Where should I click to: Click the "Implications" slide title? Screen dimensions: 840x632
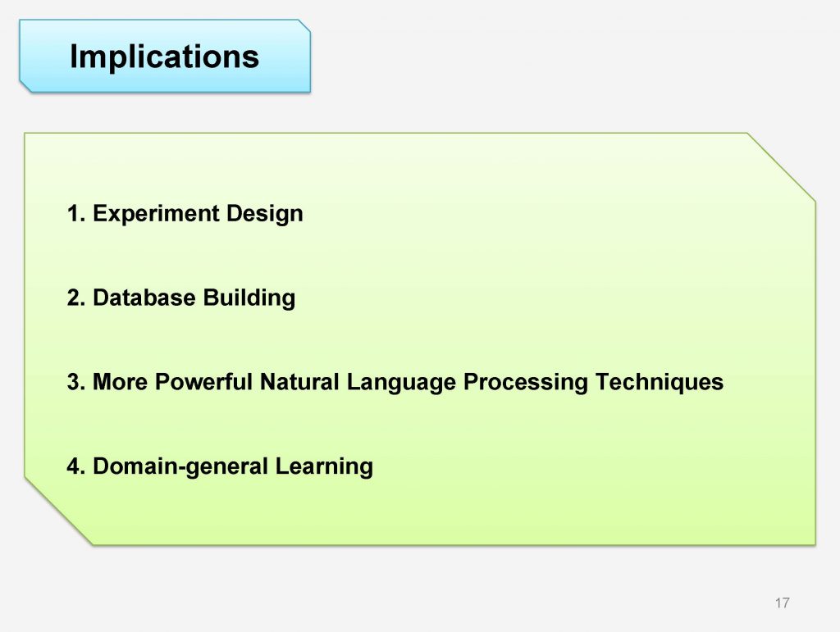[x=164, y=57]
